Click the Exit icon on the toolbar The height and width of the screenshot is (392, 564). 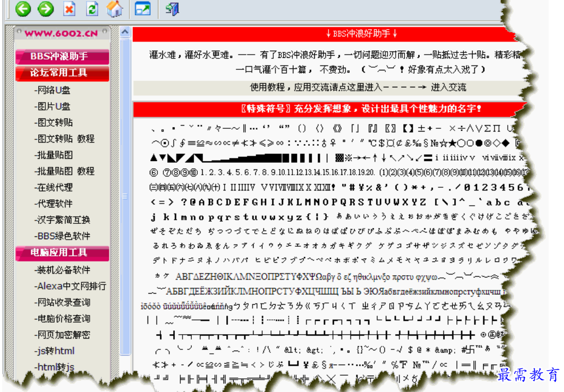coord(171,9)
